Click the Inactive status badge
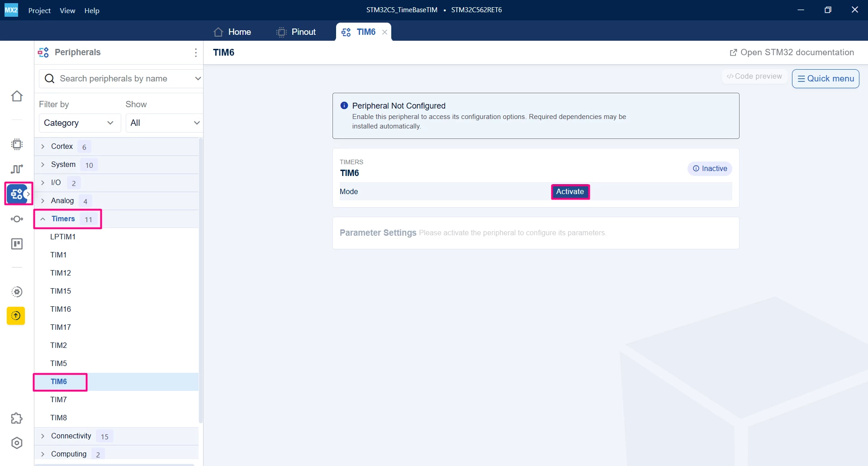Screen dimensions: 868x466 (710, 169)
